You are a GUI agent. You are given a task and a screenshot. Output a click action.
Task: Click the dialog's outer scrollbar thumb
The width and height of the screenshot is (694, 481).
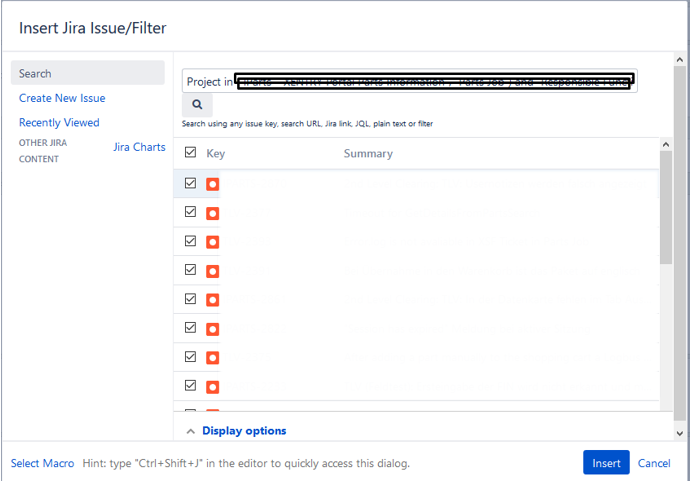pos(680,243)
